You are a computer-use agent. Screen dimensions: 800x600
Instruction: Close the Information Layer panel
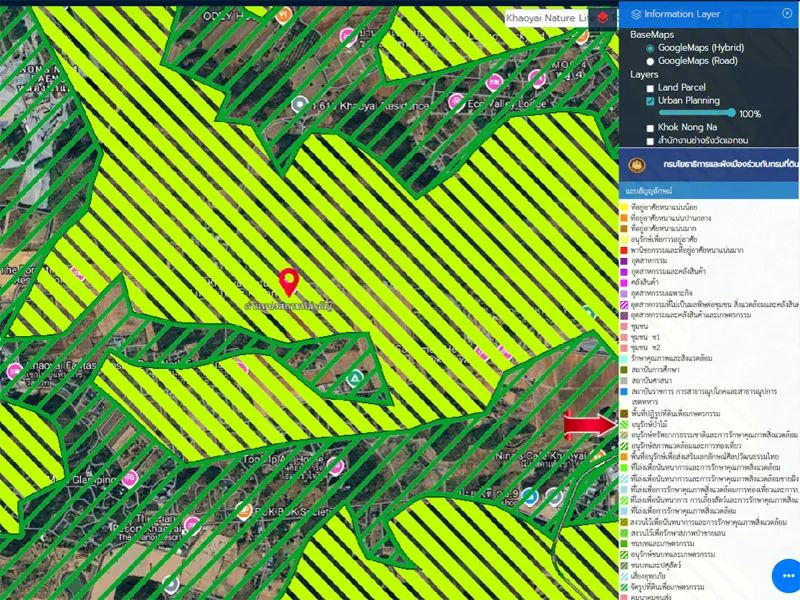pos(787,13)
